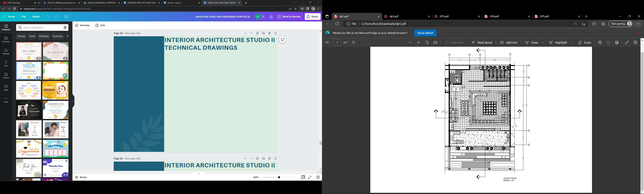
Task: Click the rotate icon in PDF toolbar
Action: tap(427, 43)
